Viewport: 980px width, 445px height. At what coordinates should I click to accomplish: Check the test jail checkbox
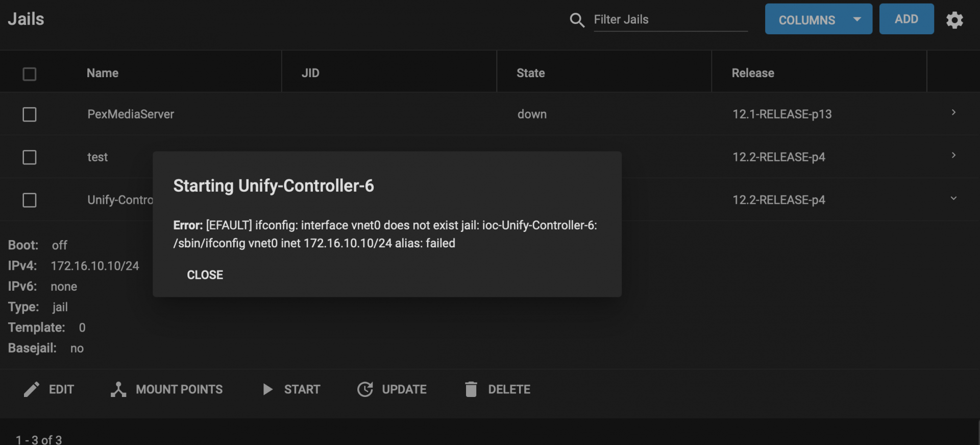pyautogui.click(x=30, y=157)
